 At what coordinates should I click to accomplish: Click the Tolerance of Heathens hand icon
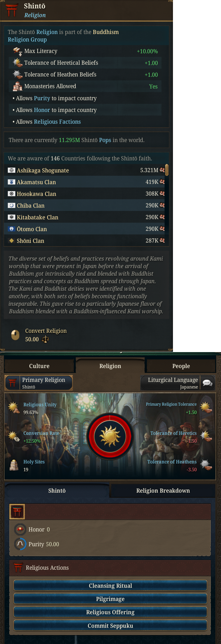[206, 465]
